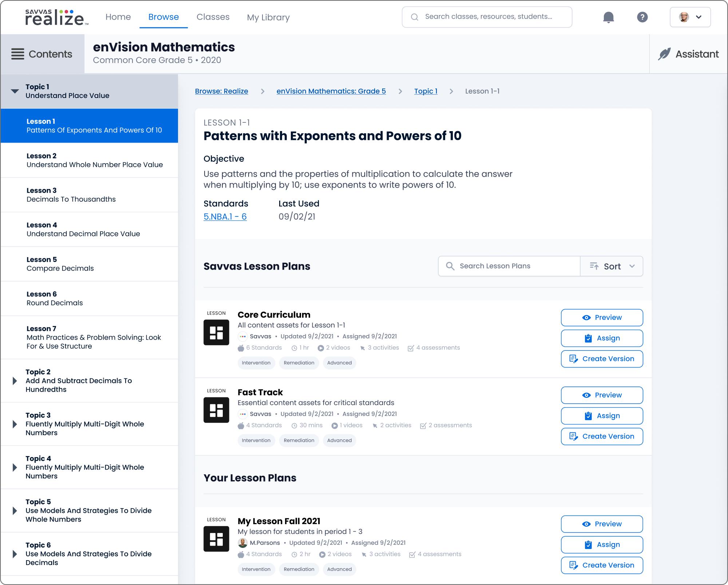Expand Topic 5 Divide Whole Numbers
Image resolution: width=728 pixels, height=585 pixels.
(15, 511)
